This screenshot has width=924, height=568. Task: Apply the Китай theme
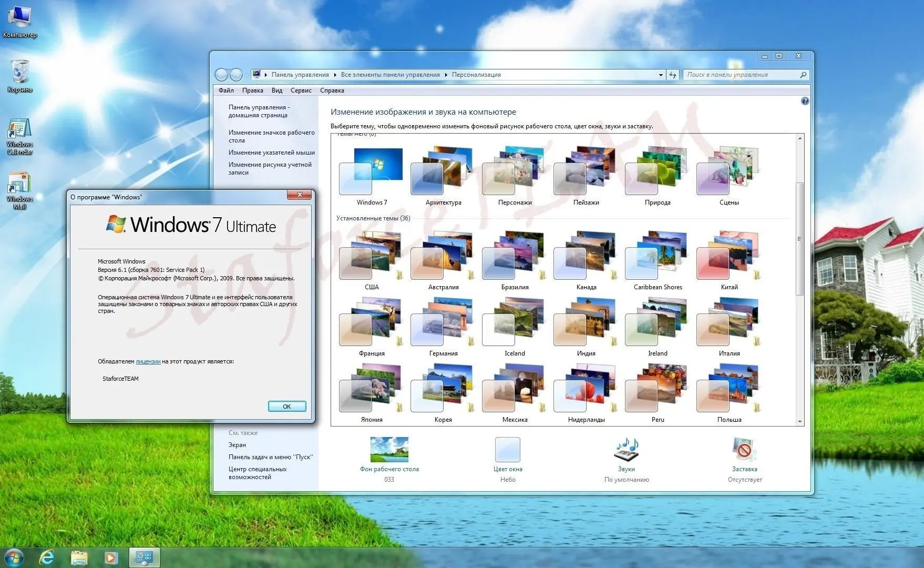[x=729, y=261]
